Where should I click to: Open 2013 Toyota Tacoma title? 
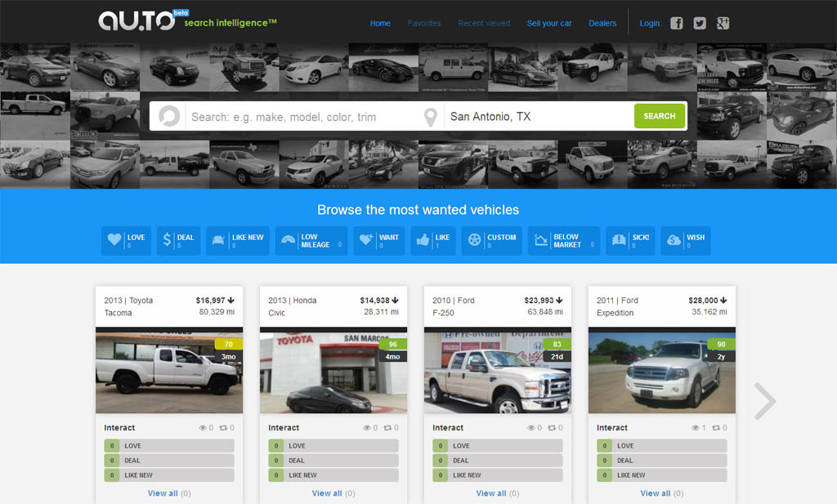click(x=128, y=306)
